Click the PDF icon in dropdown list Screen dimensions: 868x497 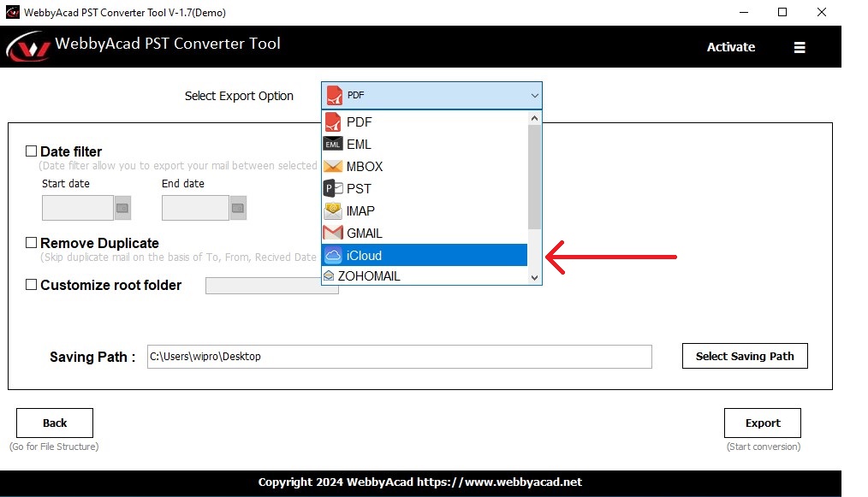click(333, 121)
